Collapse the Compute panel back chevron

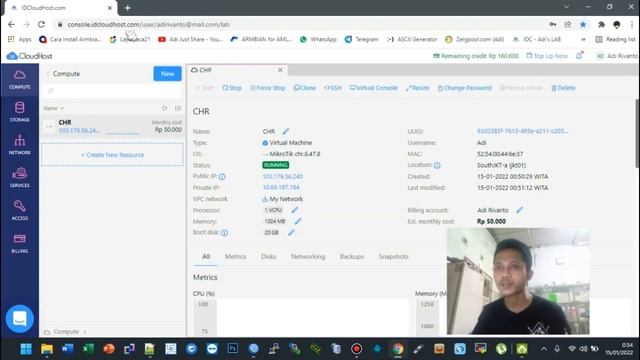[48, 74]
